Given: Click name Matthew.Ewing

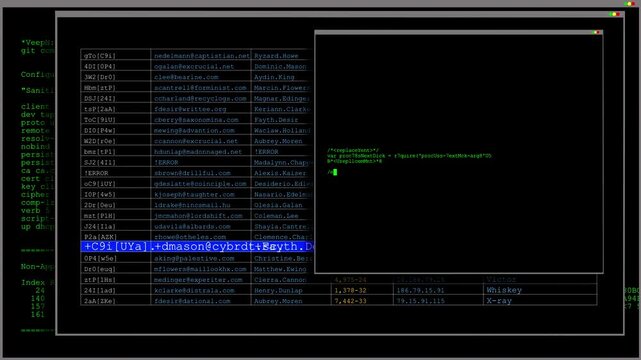Looking at the screenshot, I should (280, 269).
